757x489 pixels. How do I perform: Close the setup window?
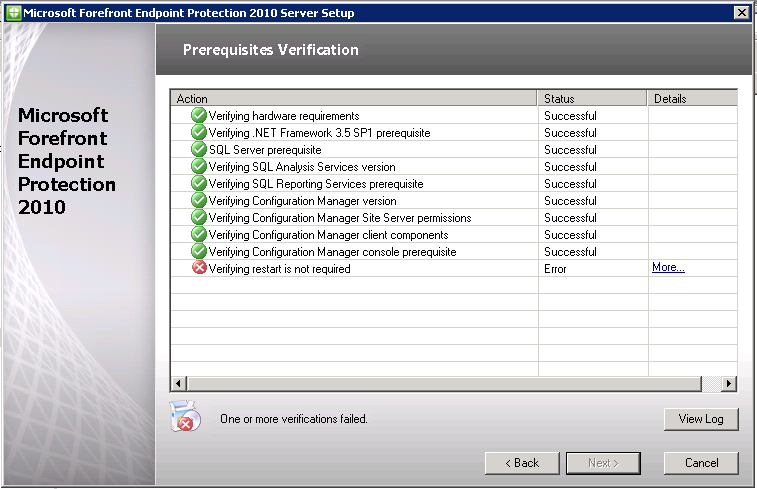742,13
